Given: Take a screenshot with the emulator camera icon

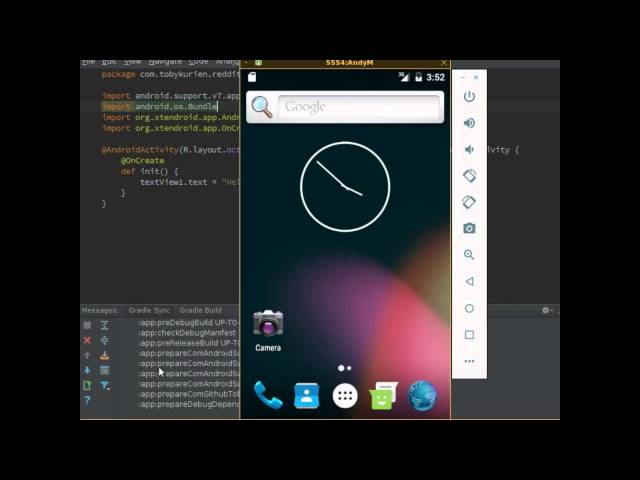Looking at the screenshot, I should tap(469, 228).
